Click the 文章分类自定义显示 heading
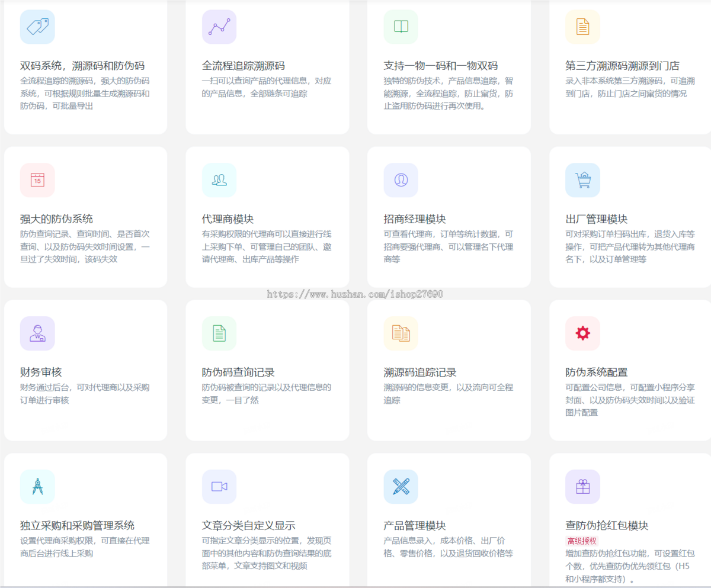The width and height of the screenshot is (711, 588). pyautogui.click(x=249, y=526)
